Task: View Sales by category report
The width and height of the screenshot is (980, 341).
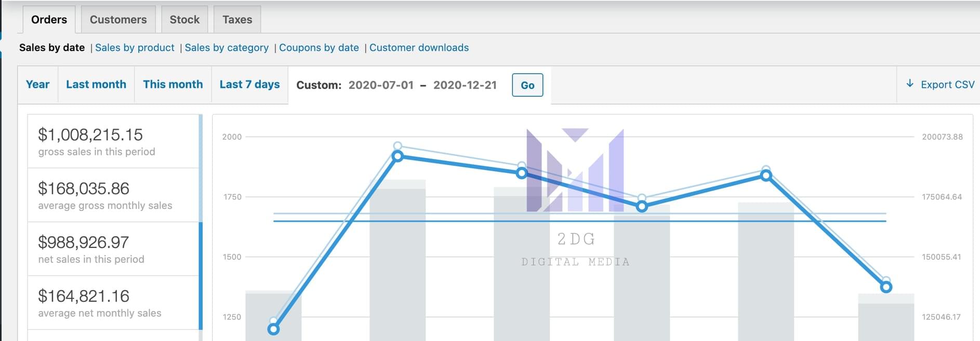Action: tap(227, 48)
